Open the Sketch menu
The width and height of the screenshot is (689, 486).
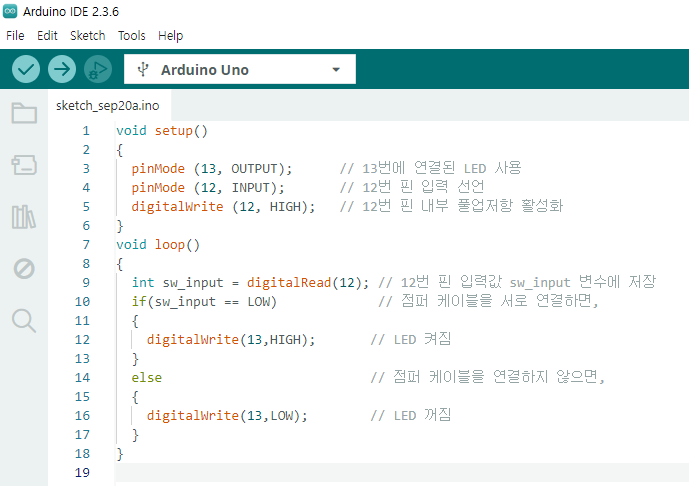pos(87,36)
